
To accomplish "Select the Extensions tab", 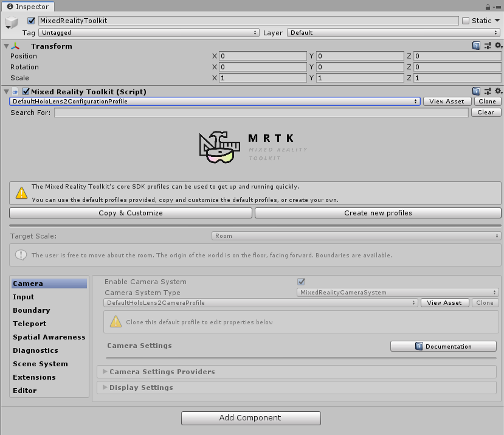I will click(x=49, y=377).
